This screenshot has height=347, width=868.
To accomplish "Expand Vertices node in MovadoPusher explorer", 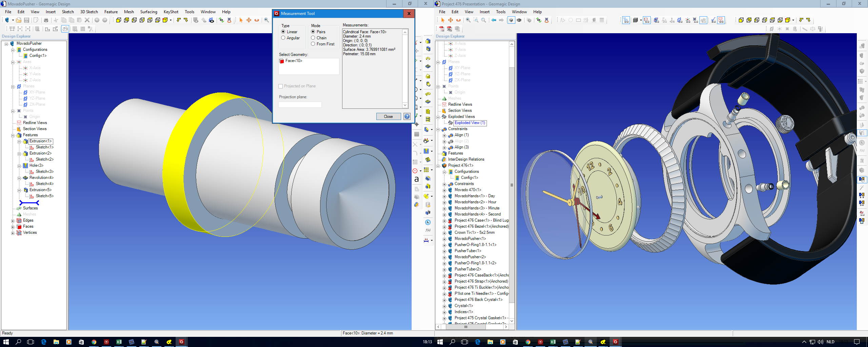I will tap(13, 233).
